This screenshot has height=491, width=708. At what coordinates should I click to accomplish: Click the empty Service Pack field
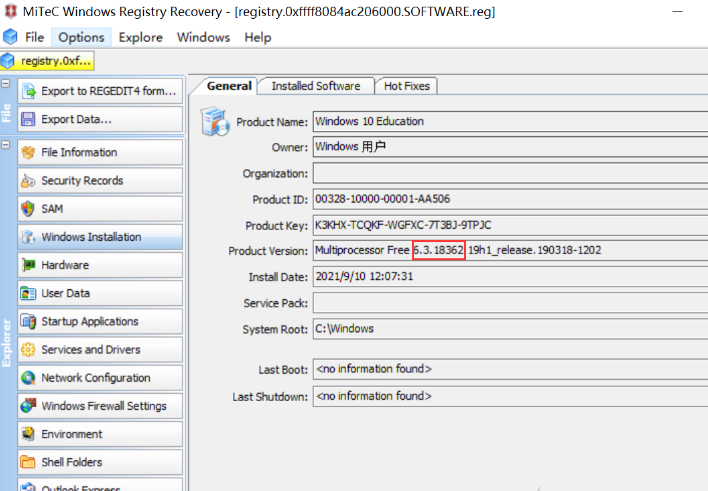(510, 303)
